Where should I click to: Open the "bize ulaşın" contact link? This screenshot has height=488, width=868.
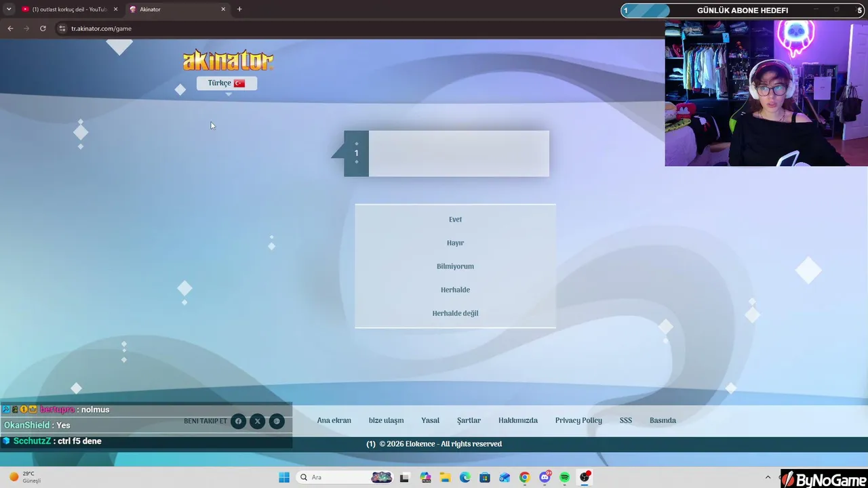point(386,421)
